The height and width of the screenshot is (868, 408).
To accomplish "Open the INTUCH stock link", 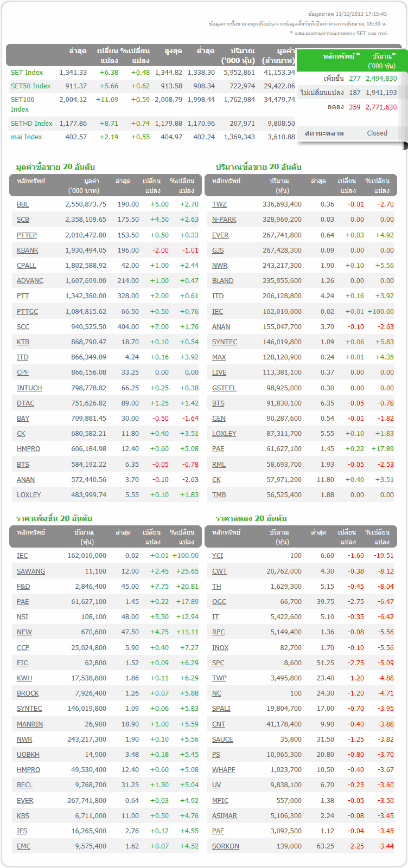I will (x=29, y=388).
